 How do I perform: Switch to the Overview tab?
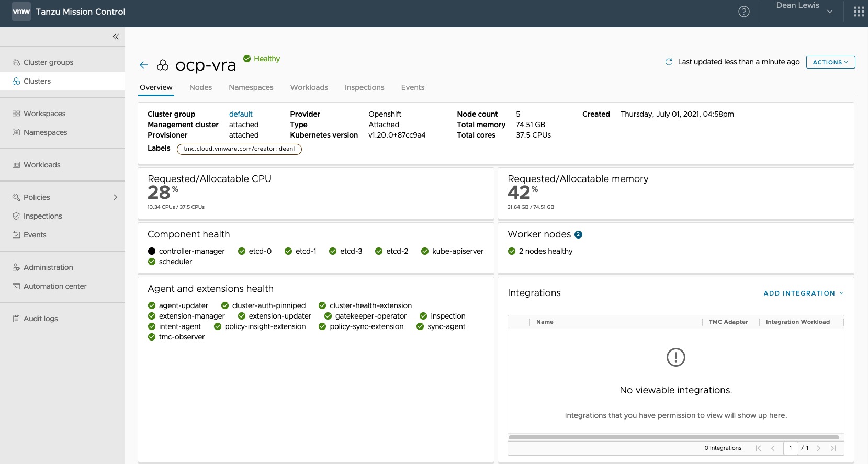point(156,87)
